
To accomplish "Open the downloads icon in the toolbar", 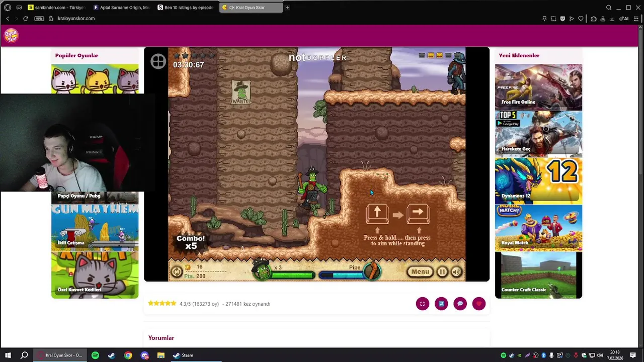I will pyautogui.click(x=612, y=19).
